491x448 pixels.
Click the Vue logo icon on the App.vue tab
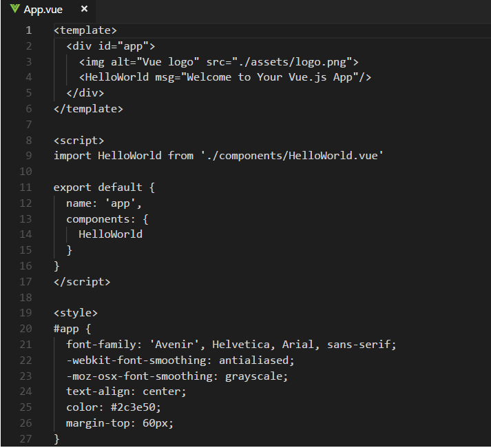(x=14, y=9)
